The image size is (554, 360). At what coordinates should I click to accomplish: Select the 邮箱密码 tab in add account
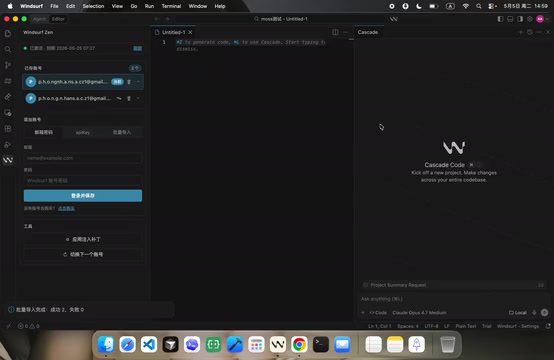[x=43, y=132]
